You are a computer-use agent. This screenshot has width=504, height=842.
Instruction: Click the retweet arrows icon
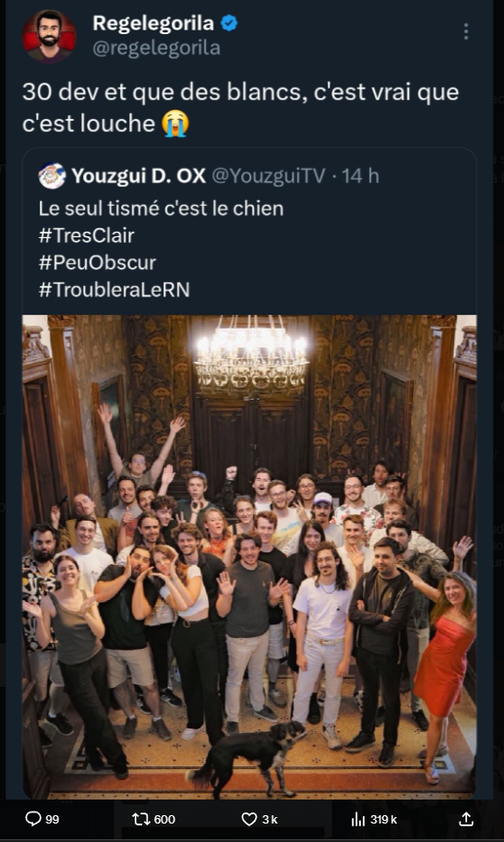[142, 819]
